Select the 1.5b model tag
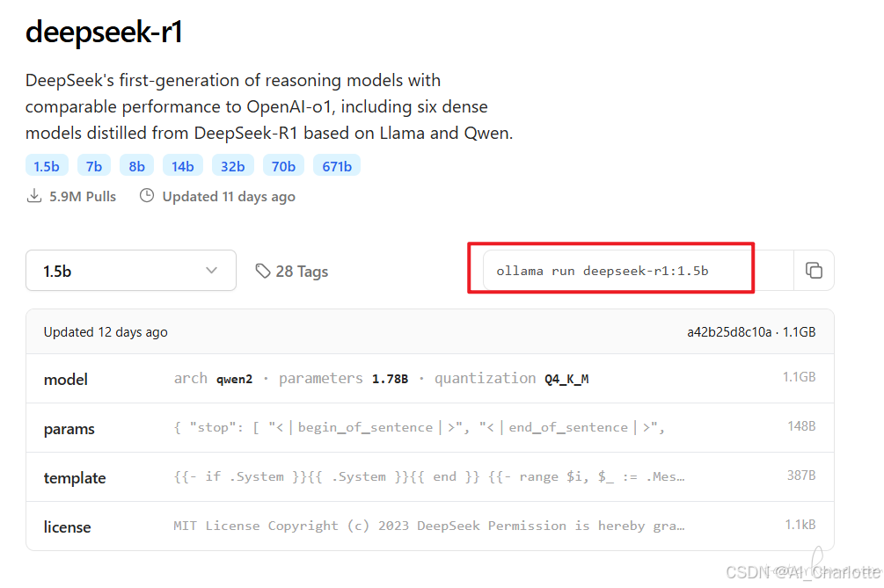The image size is (884, 588). point(47,165)
